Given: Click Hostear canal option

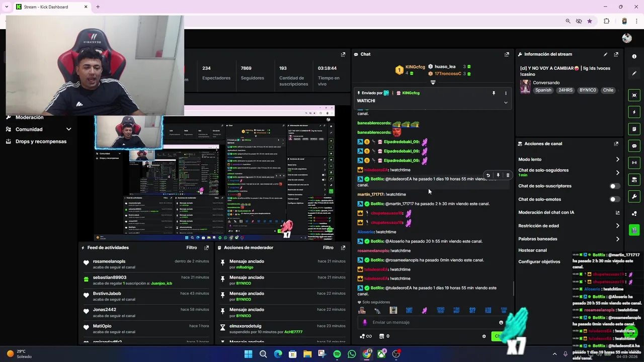Looking at the screenshot, I should 532,250.
